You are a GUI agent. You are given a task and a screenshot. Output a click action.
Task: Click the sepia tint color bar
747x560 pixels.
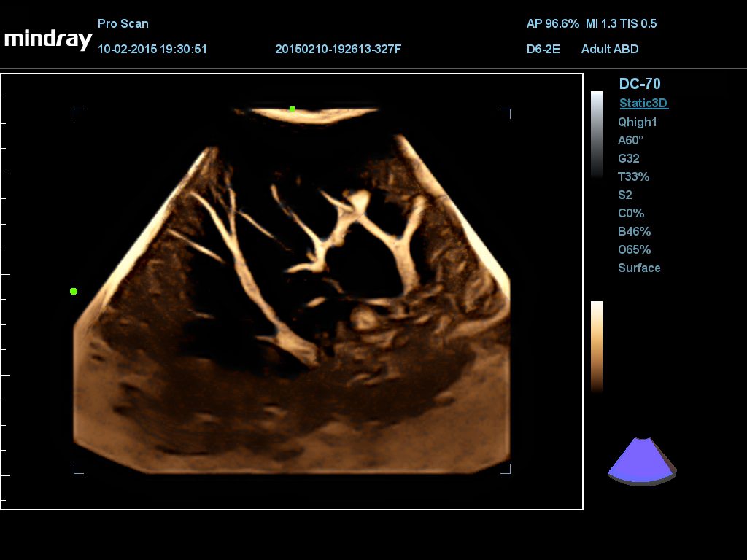597,346
